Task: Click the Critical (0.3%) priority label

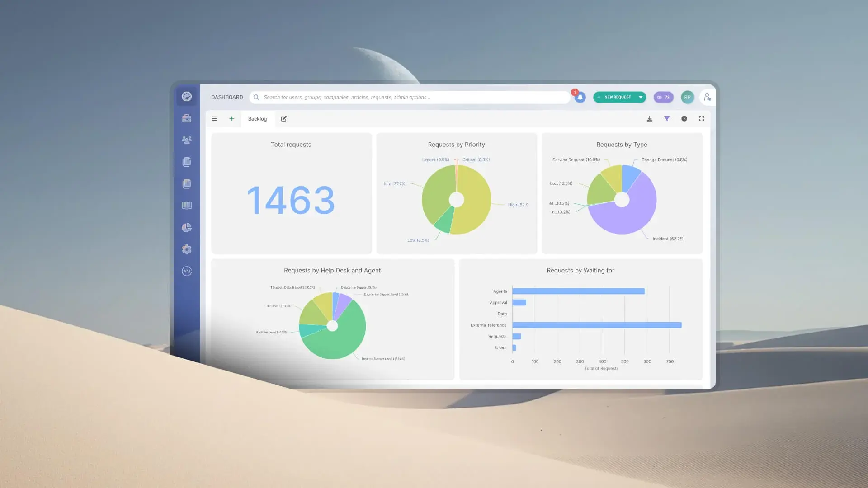Action: pos(476,160)
